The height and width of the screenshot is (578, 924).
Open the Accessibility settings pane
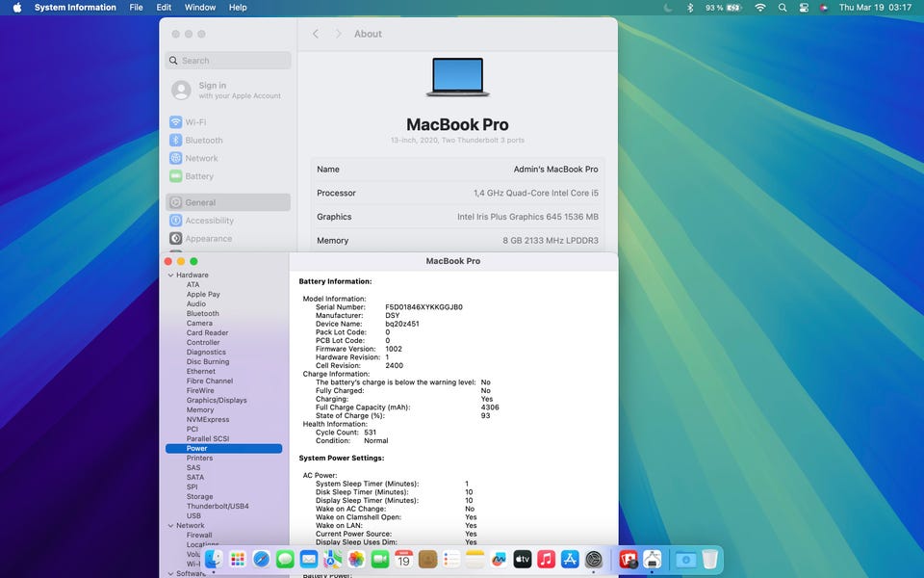point(209,221)
